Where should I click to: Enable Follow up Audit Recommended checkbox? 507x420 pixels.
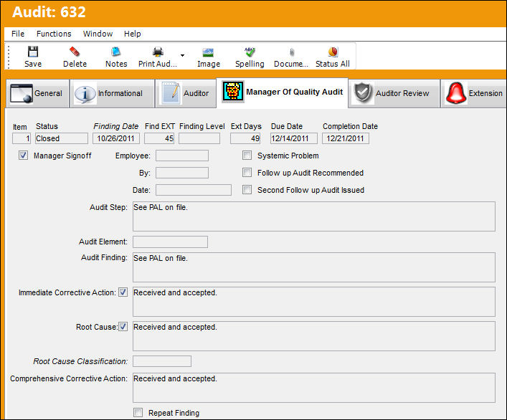[247, 173]
